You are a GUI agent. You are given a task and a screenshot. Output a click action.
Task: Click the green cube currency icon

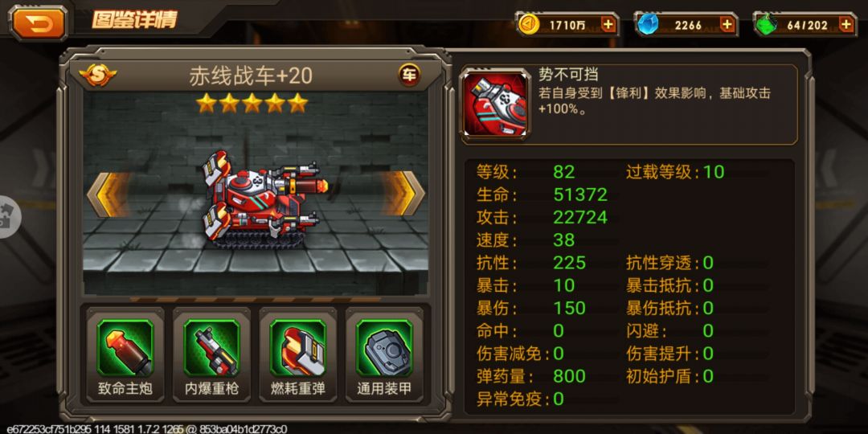(766, 25)
